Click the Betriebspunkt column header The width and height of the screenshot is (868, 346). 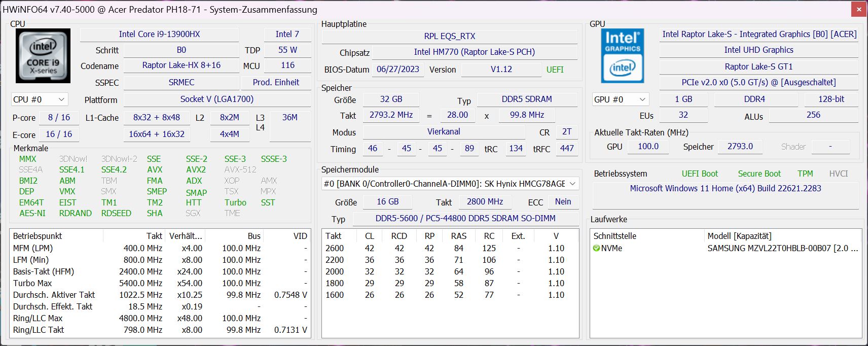coord(57,236)
